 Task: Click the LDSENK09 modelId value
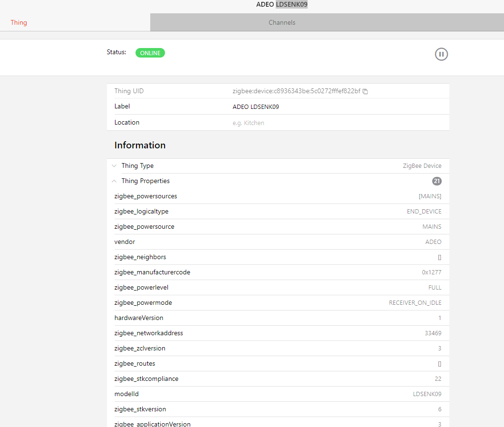427,394
